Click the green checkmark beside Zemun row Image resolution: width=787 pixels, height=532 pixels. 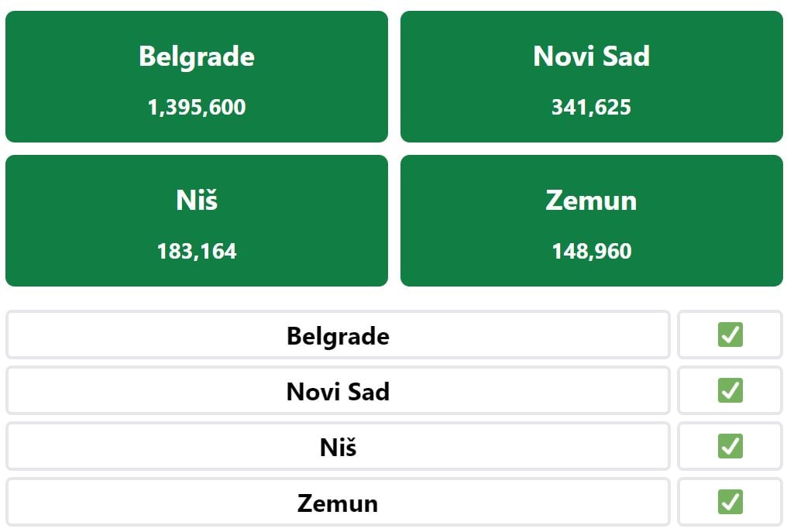pos(730,502)
